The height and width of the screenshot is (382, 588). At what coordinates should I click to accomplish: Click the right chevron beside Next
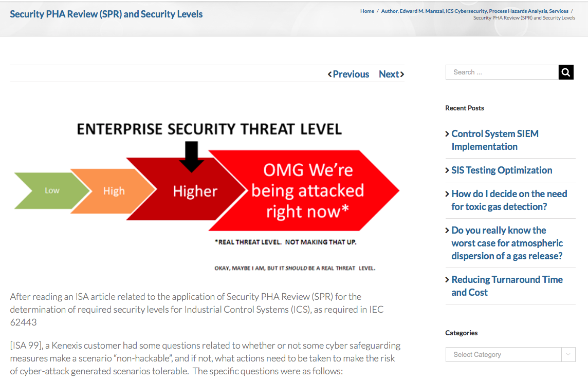(x=402, y=74)
